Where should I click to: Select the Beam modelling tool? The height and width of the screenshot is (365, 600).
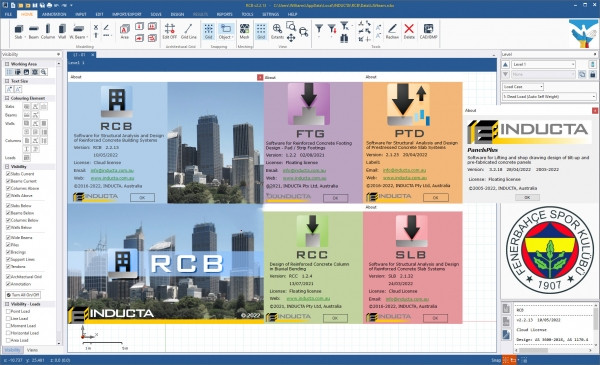point(34,31)
